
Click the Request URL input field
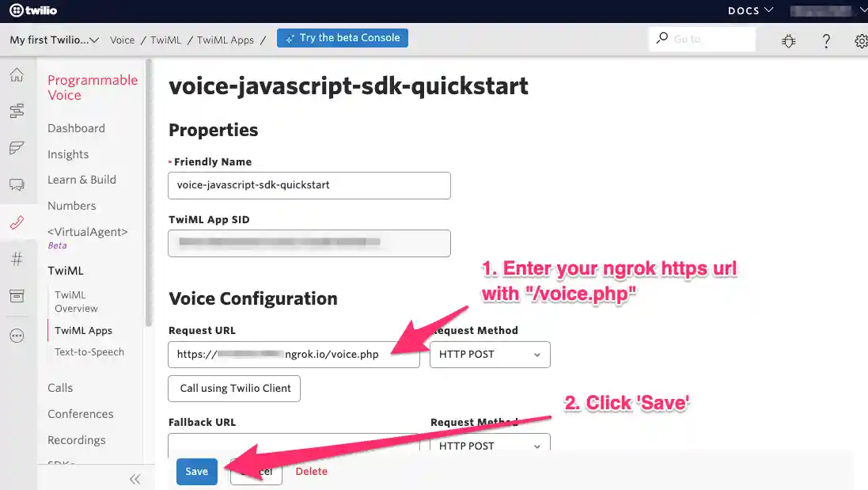[x=294, y=355]
